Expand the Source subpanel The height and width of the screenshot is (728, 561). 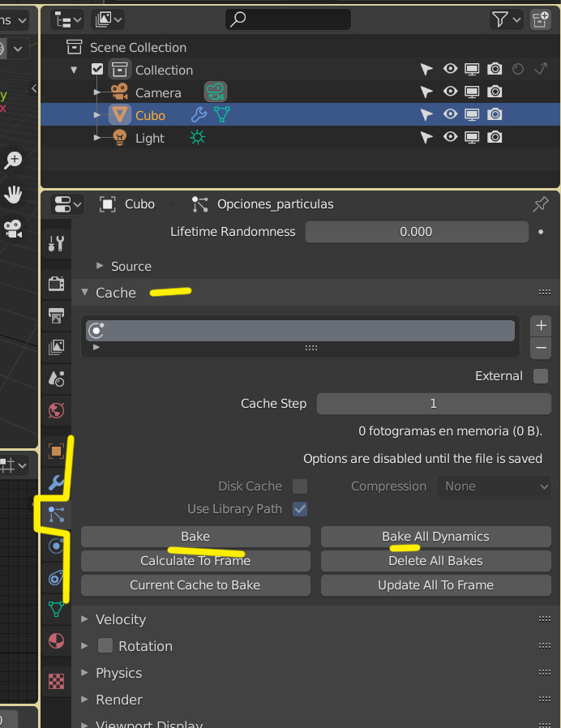point(131,266)
